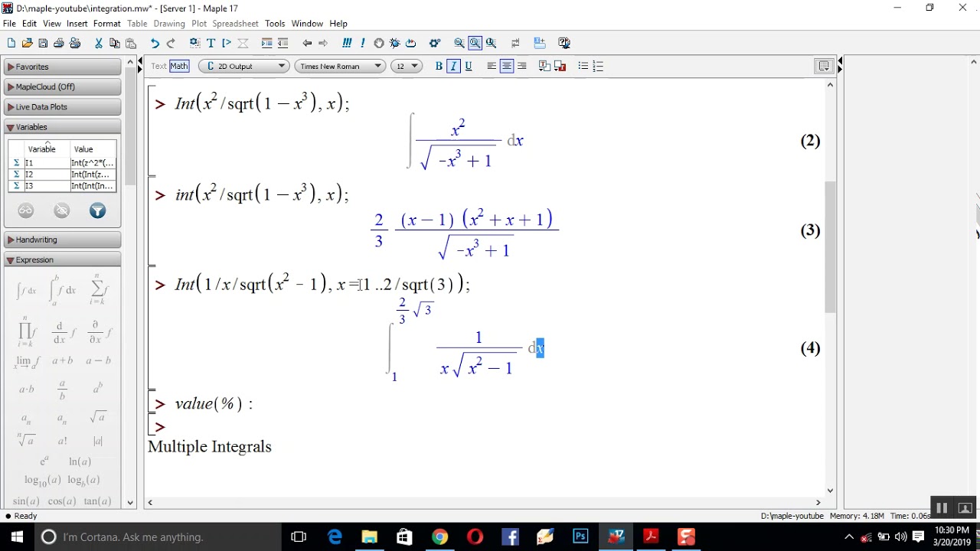Set zoom to 200% magnifier icon

pos(492,44)
